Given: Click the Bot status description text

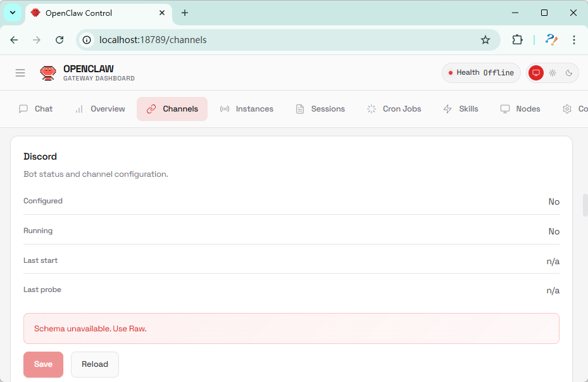Looking at the screenshot, I should 96,174.
